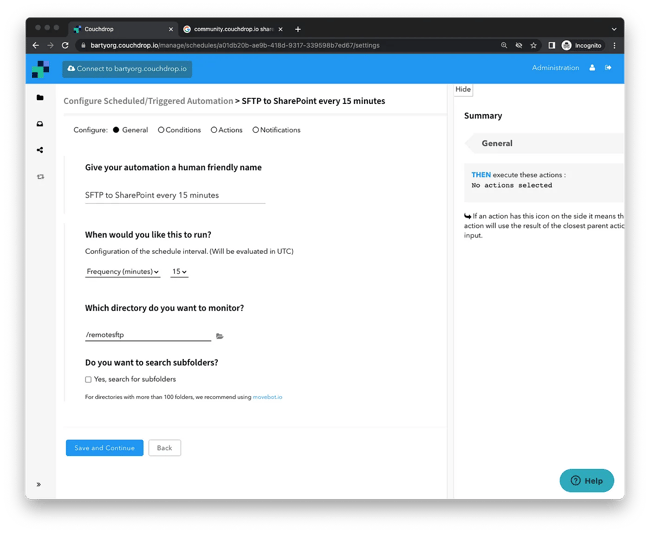
Task: Open a new browser tab
Action: pyautogui.click(x=298, y=29)
